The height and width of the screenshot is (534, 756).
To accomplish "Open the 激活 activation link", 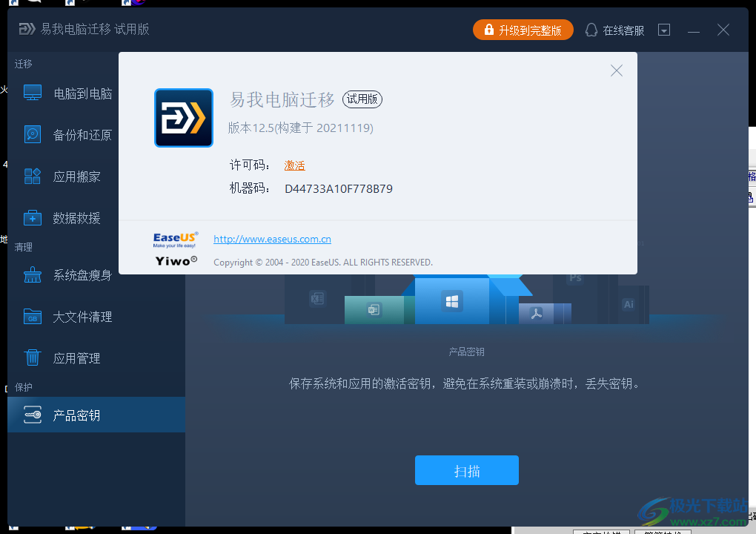I will (x=294, y=165).
